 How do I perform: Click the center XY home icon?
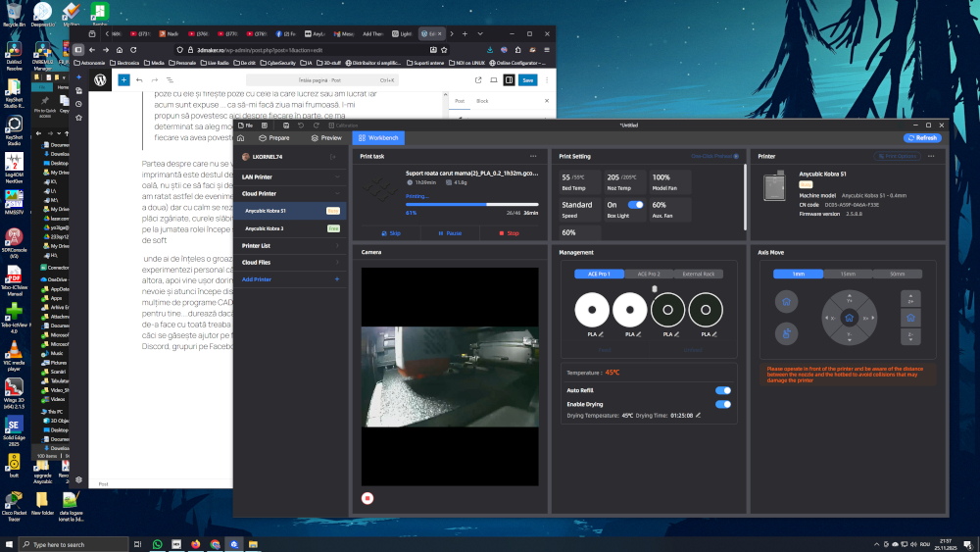point(850,318)
